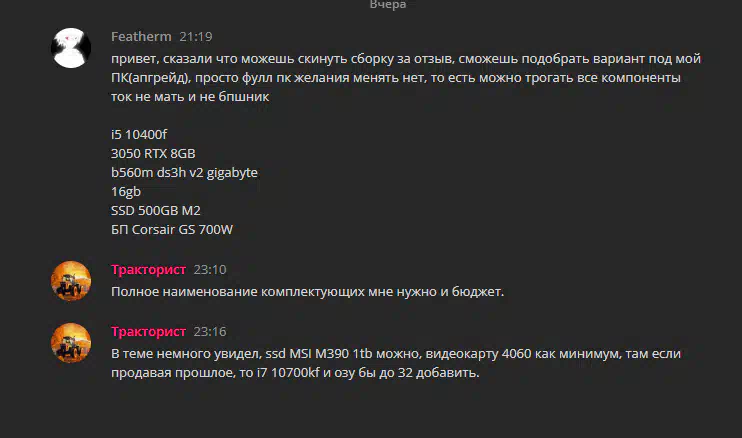Click the Вчера date divider
This screenshot has width=742, height=438.
(x=387, y=5)
